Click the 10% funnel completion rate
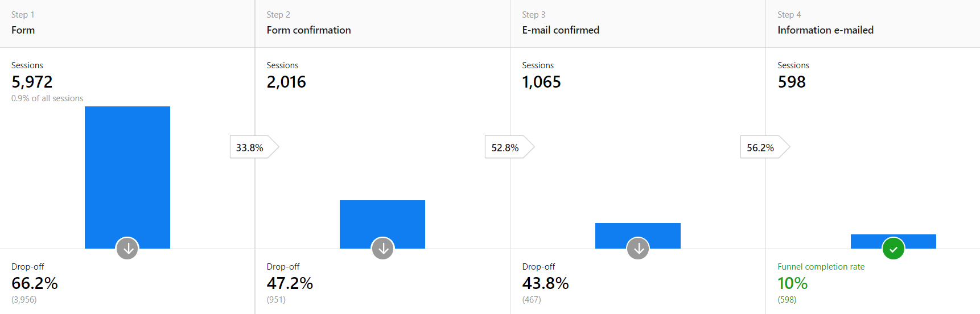Viewport: 980px width, 314px height. click(792, 283)
